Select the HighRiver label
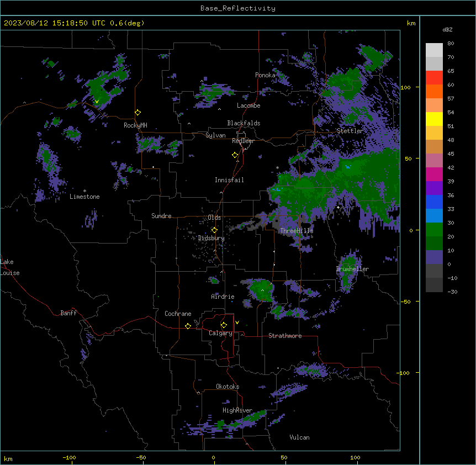 (x=237, y=410)
